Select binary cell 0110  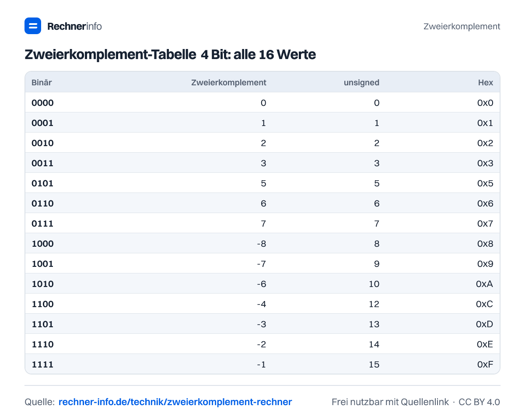tap(42, 203)
